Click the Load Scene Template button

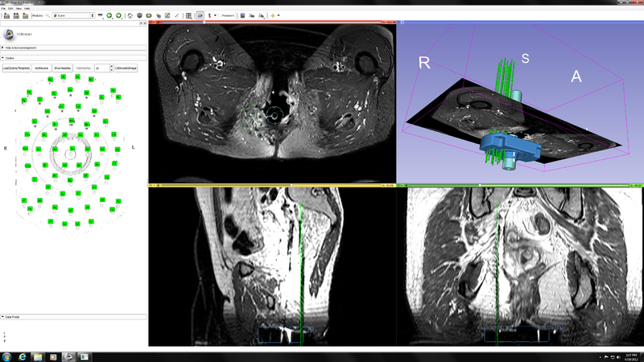tap(17, 68)
